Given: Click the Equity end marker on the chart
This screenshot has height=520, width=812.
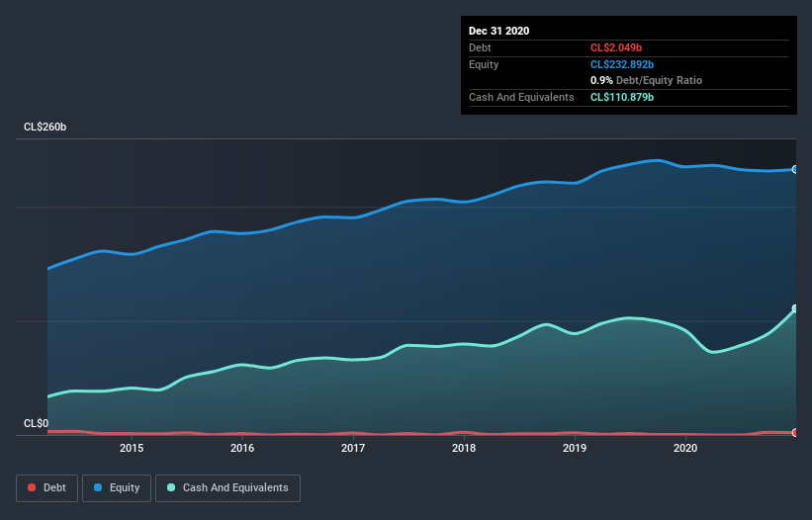Looking at the screenshot, I should [795, 170].
